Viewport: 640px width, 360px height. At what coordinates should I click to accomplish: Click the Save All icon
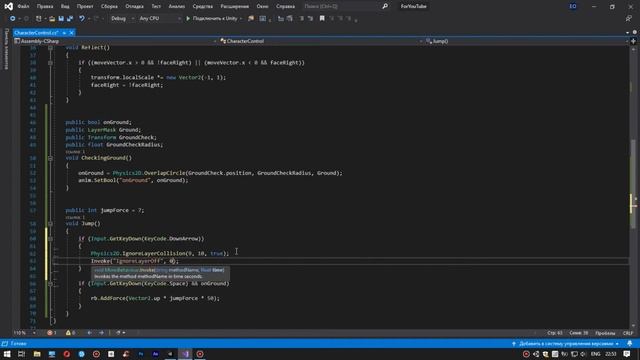tap(70, 18)
